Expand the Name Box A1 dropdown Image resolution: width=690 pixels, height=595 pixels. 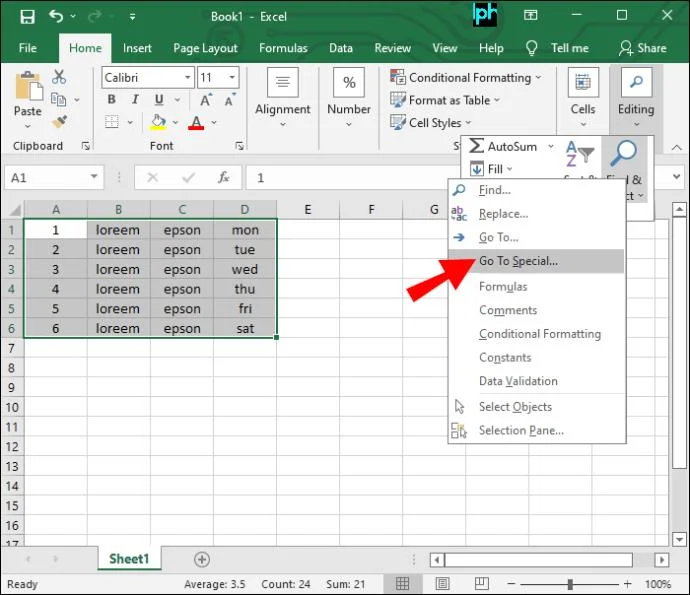pos(94,176)
